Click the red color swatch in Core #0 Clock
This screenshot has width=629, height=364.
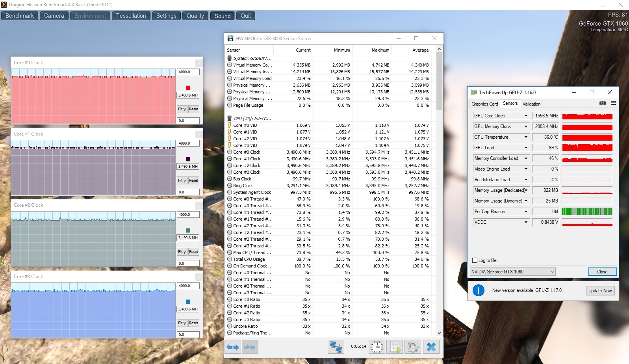coord(188,88)
